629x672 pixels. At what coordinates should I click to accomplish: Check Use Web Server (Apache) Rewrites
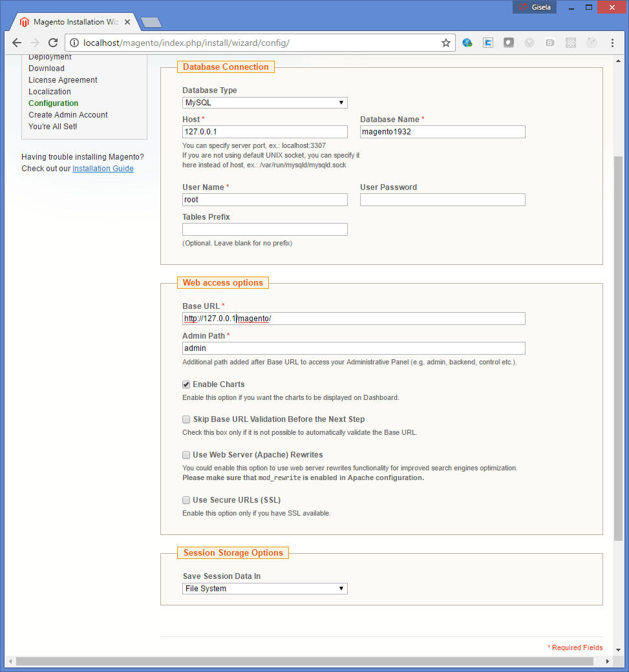[x=186, y=455]
